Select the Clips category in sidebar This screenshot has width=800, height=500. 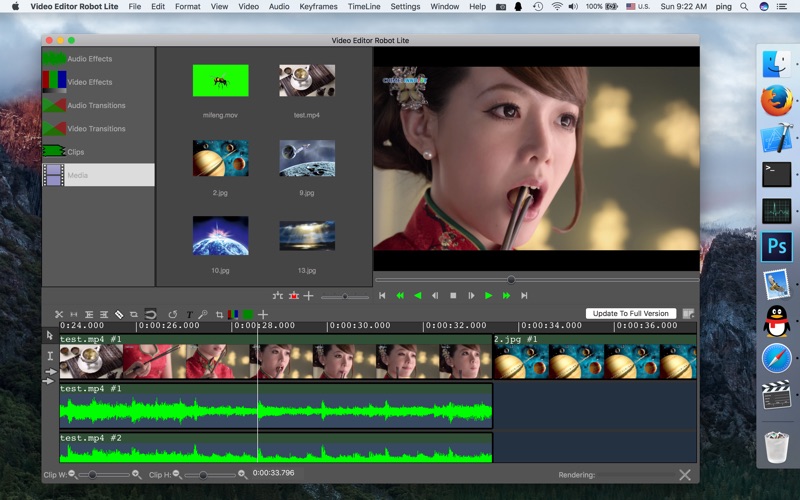click(x=75, y=152)
